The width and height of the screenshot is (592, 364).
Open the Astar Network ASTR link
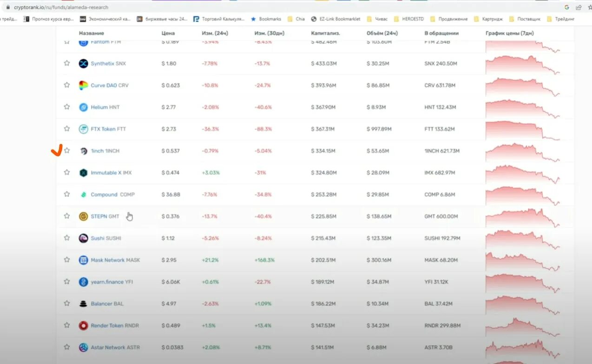[115, 347]
